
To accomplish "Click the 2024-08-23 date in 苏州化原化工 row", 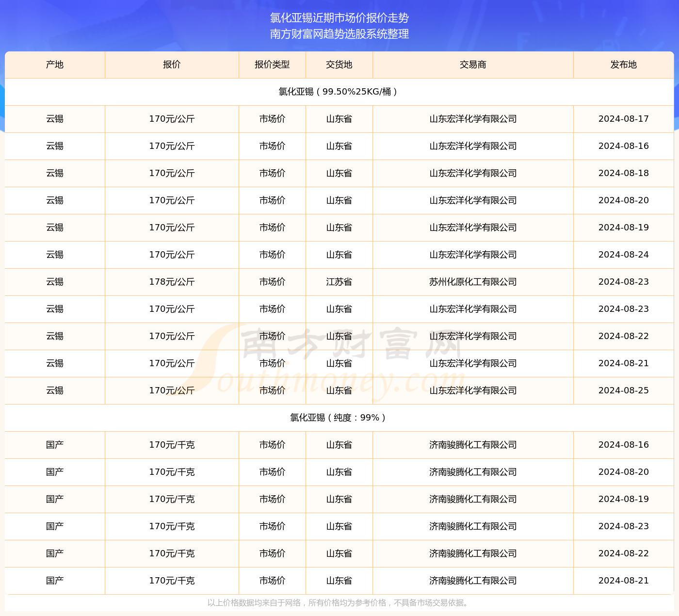I will pyautogui.click(x=624, y=282).
